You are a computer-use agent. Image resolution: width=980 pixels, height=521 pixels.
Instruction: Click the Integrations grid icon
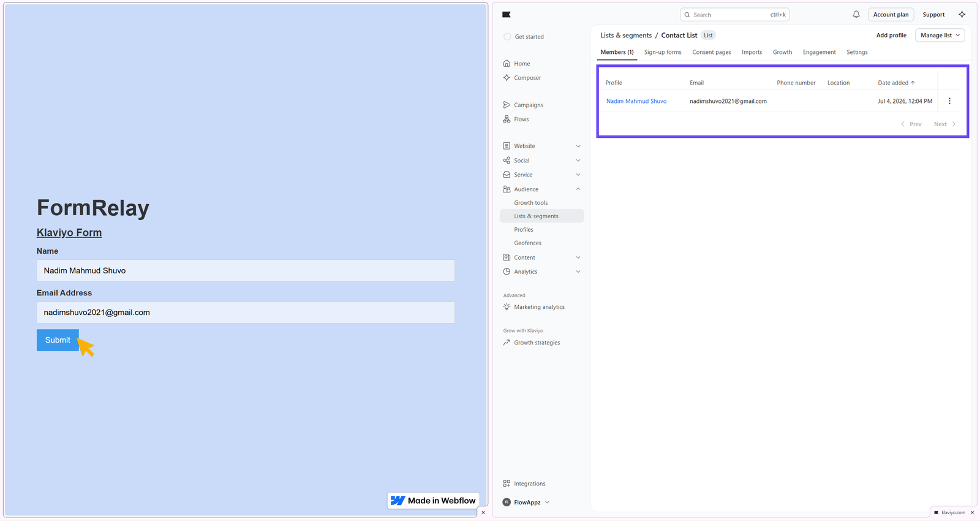point(507,484)
